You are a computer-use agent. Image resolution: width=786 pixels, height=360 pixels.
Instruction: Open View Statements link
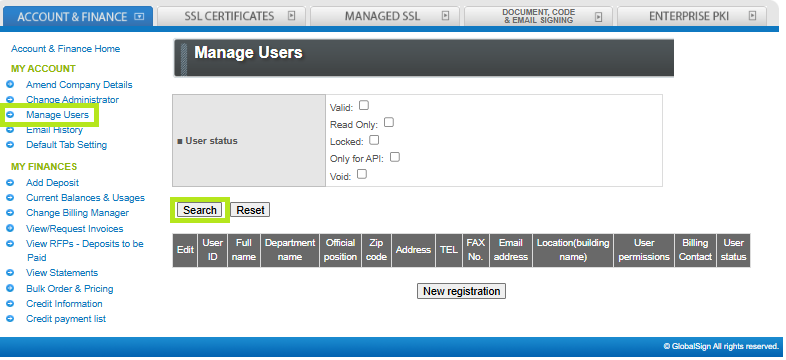tap(62, 273)
